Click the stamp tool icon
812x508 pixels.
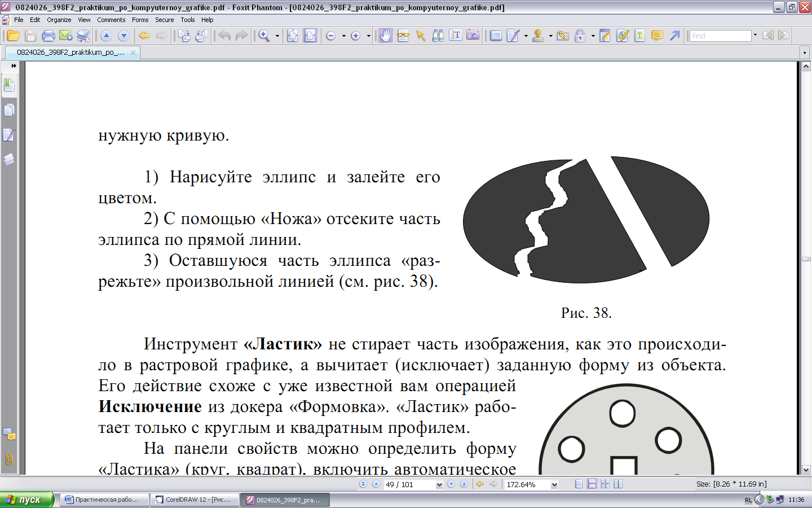[x=538, y=36]
